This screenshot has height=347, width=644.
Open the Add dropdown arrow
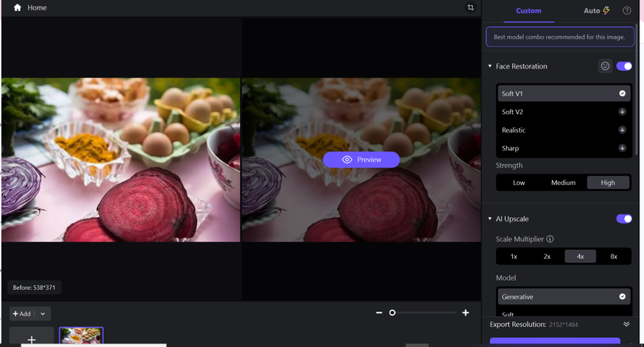42,314
